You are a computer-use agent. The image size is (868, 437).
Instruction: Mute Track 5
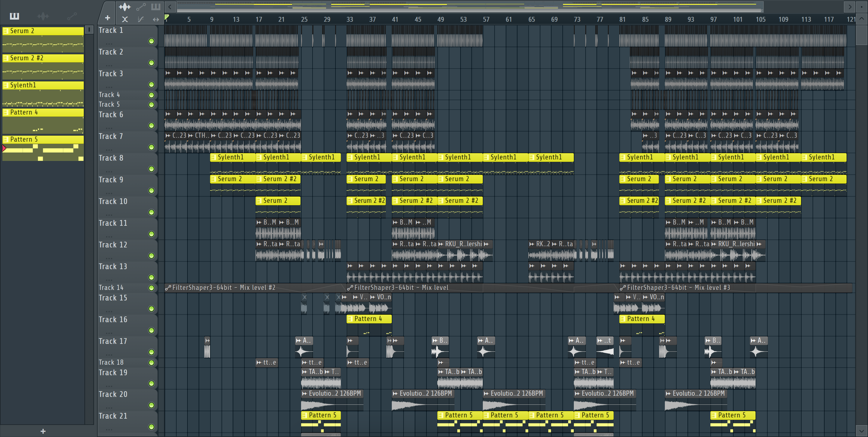pyautogui.click(x=151, y=105)
